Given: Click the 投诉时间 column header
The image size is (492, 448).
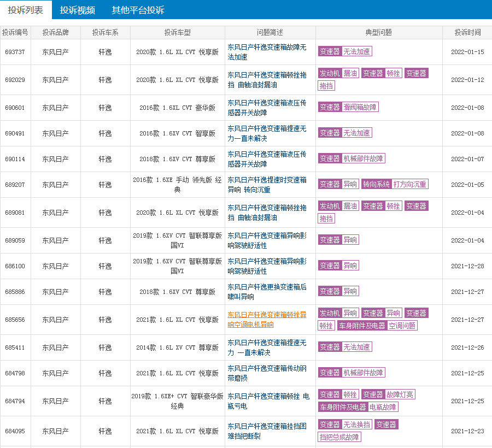Looking at the screenshot, I should coord(467,32).
